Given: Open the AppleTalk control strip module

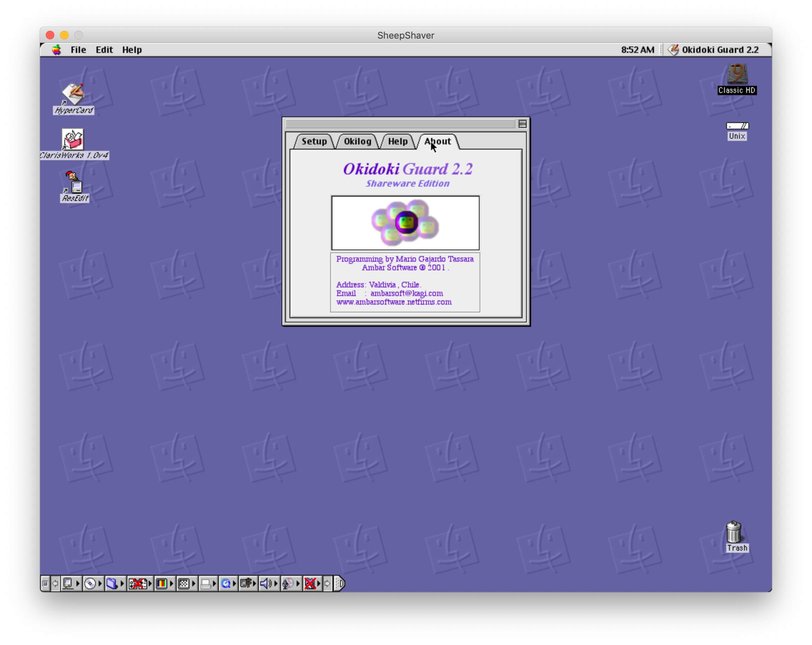Looking at the screenshot, I should [x=68, y=584].
